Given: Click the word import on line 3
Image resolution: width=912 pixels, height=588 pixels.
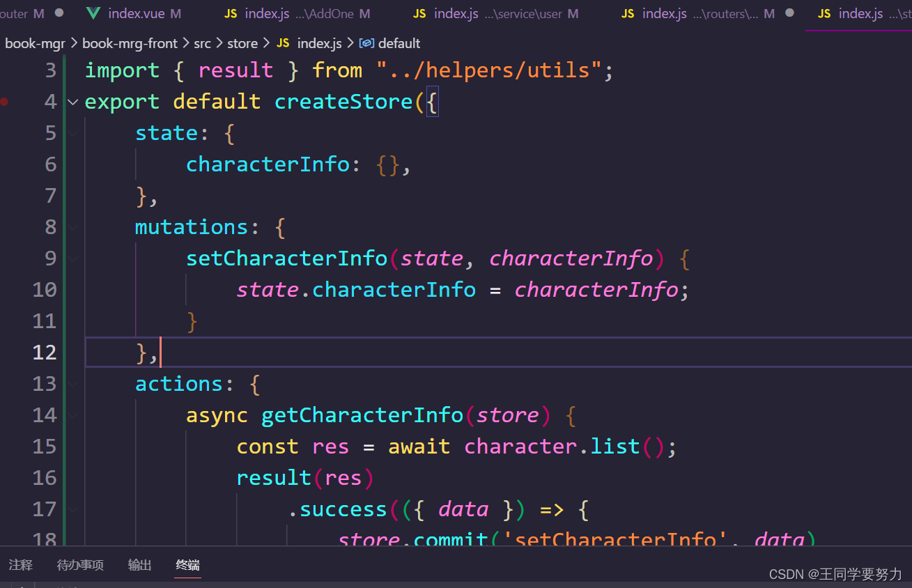Looking at the screenshot, I should [x=122, y=70].
